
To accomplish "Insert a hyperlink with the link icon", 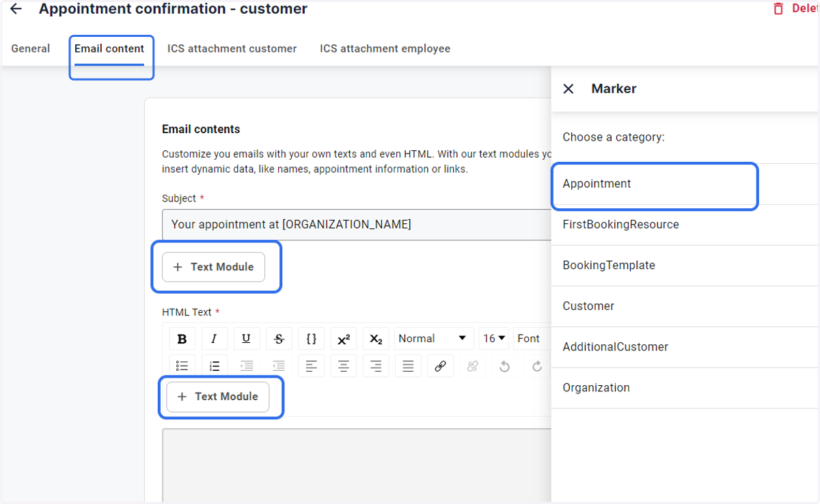I will click(x=440, y=366).
